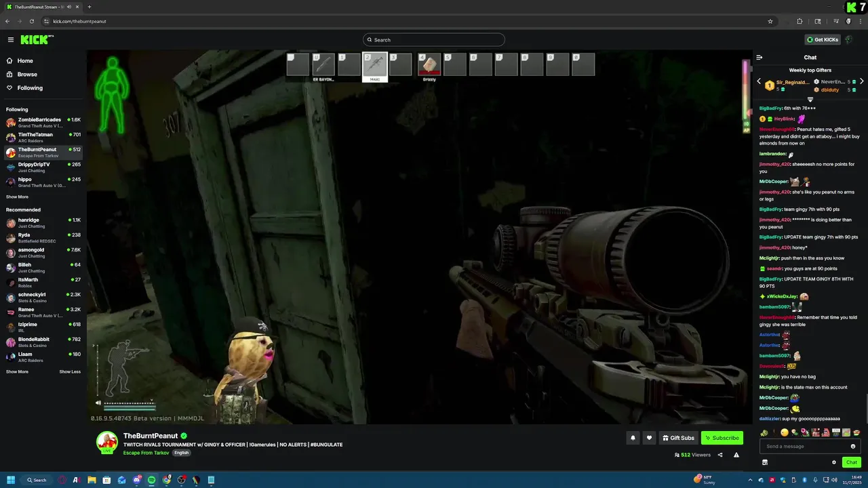Viewport: 868px width, 488px height.
Task: Click the Get KICKs button
Action: [x=823, y=40]
